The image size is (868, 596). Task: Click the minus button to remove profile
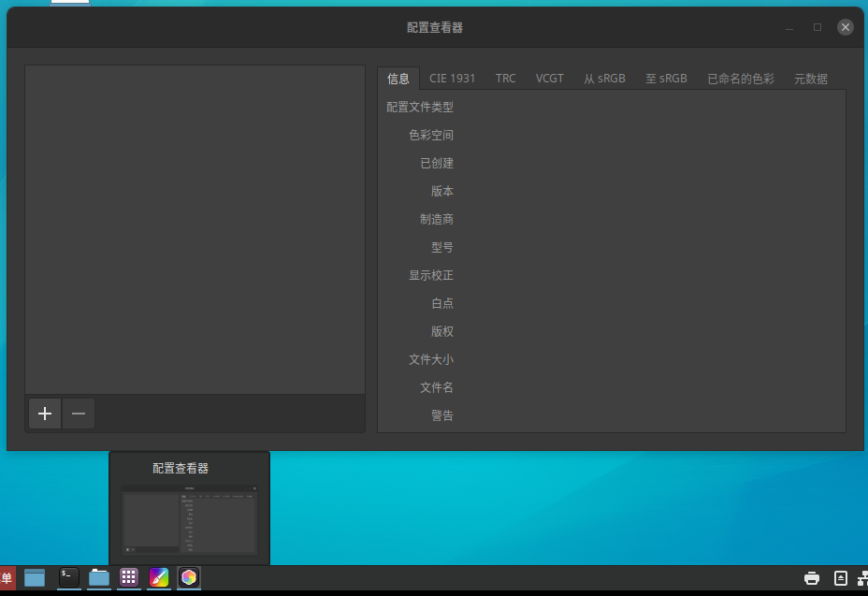(x=79, y=413)
